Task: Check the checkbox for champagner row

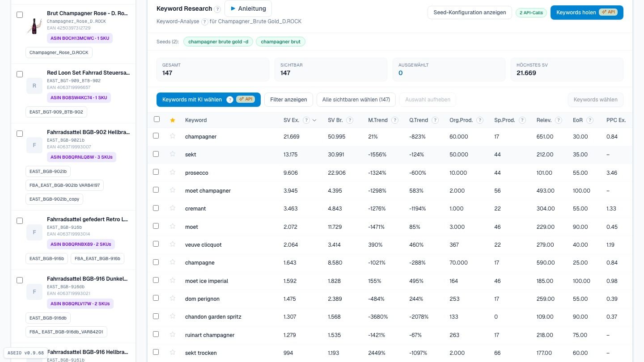Action: coord(156,136)
